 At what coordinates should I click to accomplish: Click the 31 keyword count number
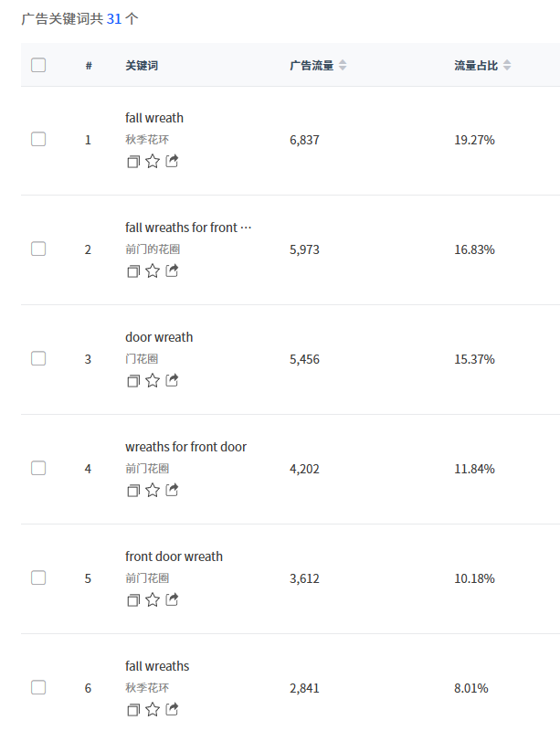click(114, 18)
